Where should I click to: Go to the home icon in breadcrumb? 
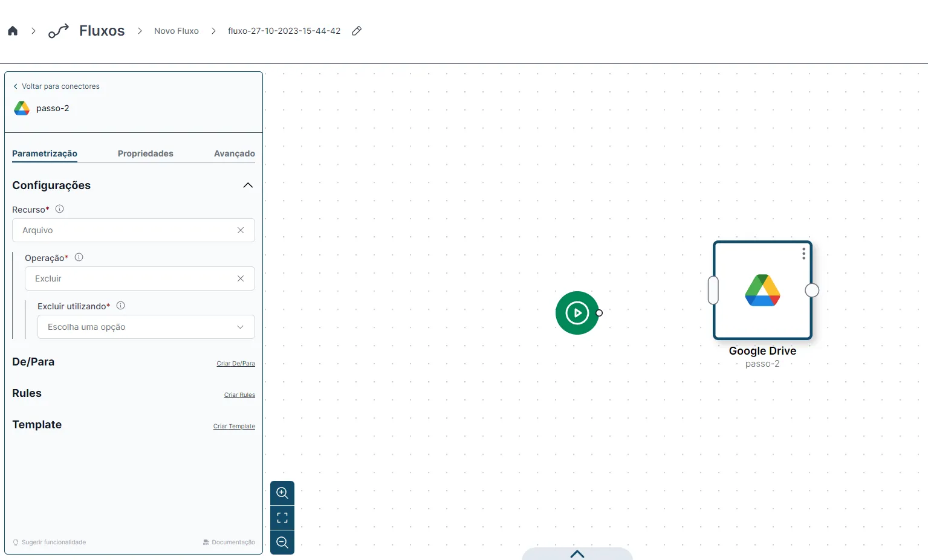coord(13,31)
